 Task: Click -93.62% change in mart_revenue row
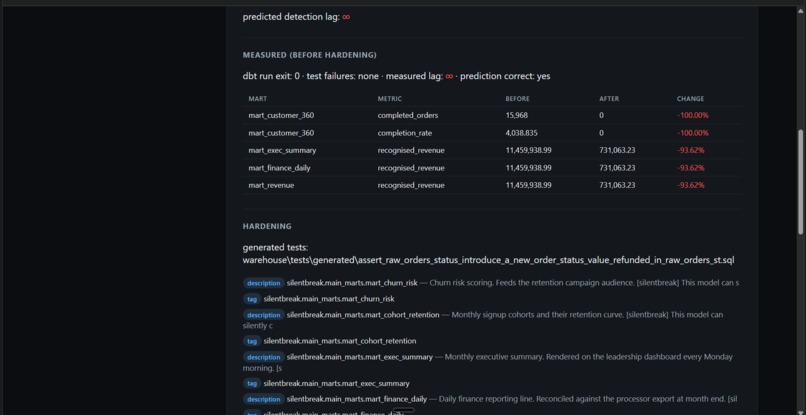pyautogui.click(x=690, y=185)
